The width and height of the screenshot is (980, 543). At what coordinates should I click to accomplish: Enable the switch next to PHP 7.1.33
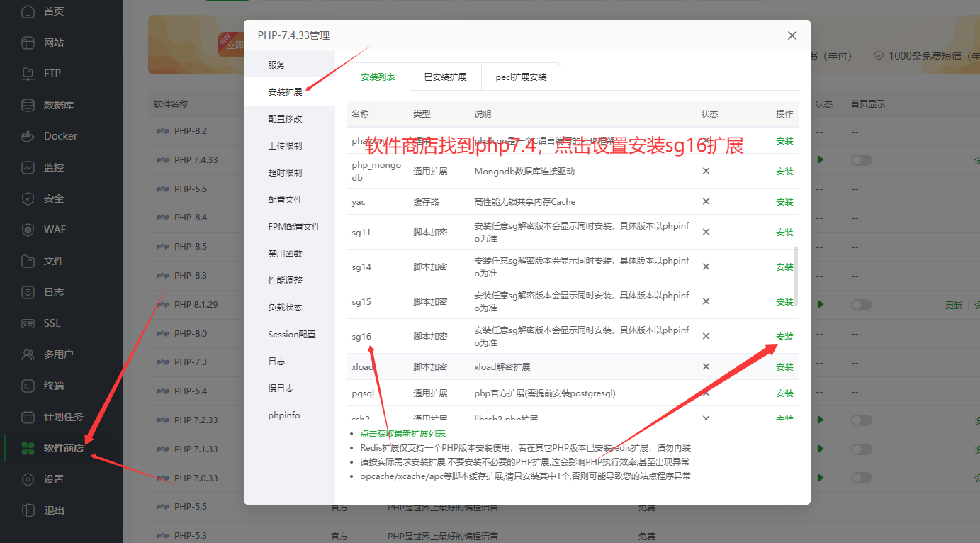coord(861,449)
